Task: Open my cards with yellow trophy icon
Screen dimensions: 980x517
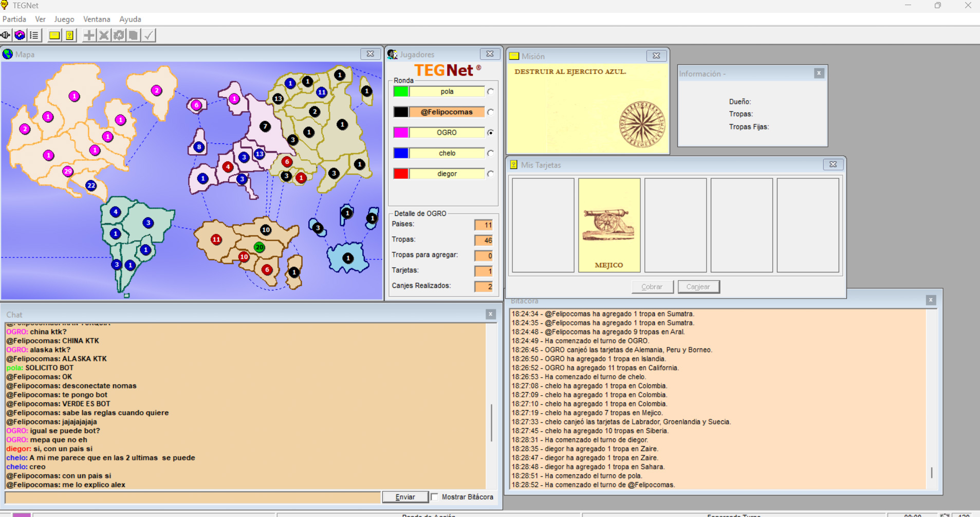Action: coord(69,35)
